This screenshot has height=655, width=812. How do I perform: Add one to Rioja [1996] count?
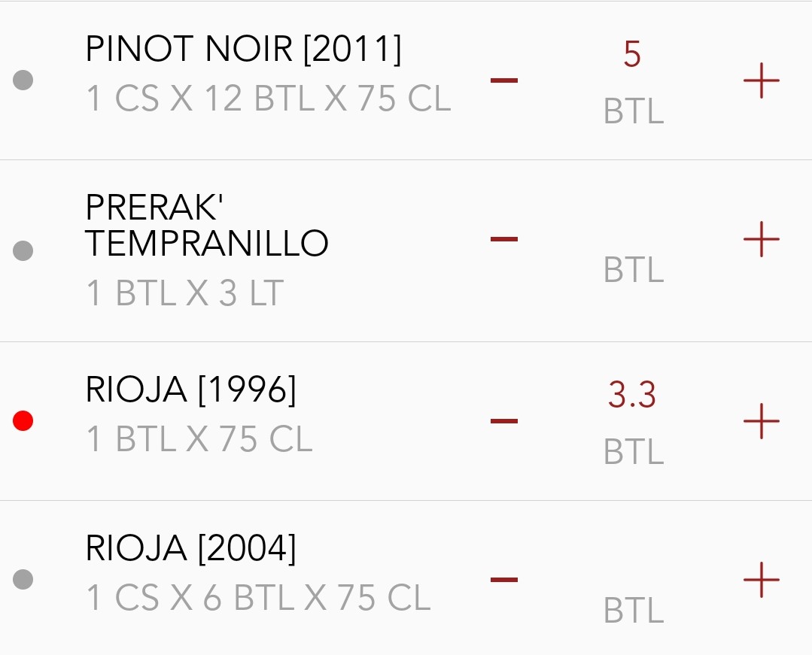761,420
